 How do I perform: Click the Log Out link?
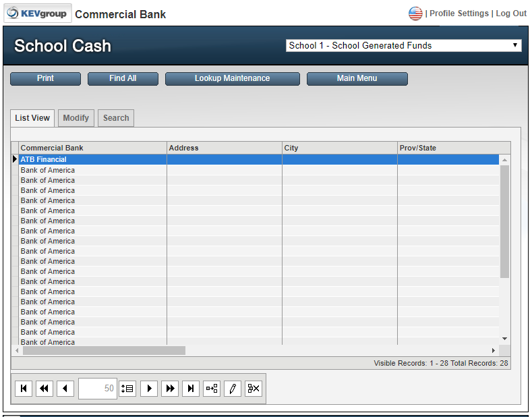coord(511,13)
